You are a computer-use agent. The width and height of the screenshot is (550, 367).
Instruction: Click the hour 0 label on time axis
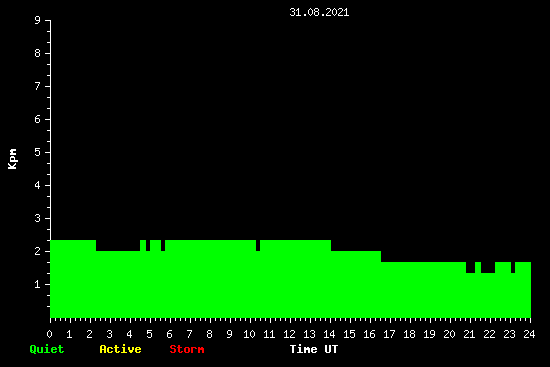pos(49,334)
